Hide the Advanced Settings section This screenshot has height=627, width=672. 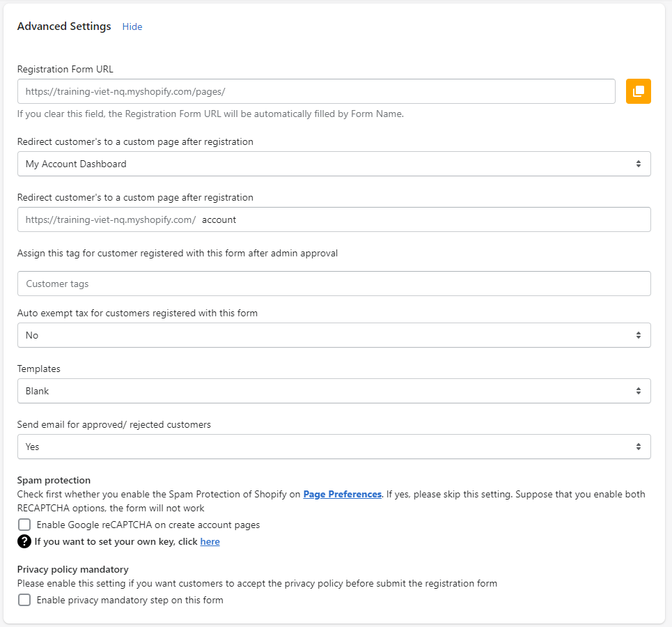tap(132, 26)
